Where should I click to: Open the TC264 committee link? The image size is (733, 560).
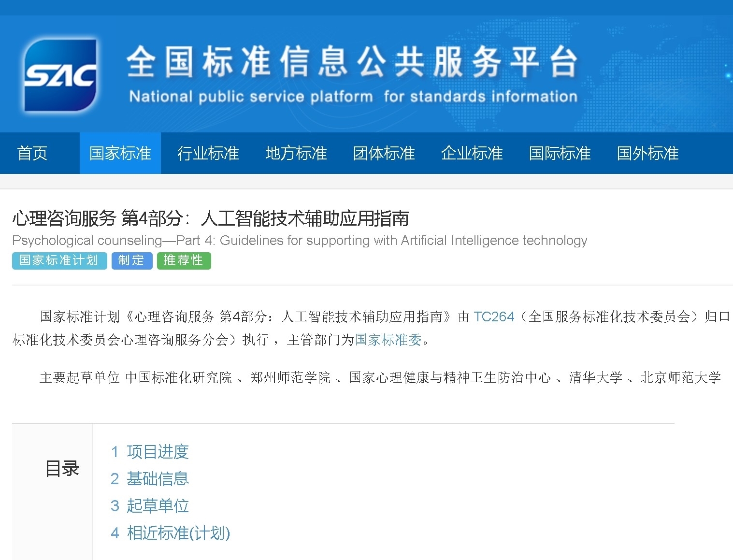[493, 317]
